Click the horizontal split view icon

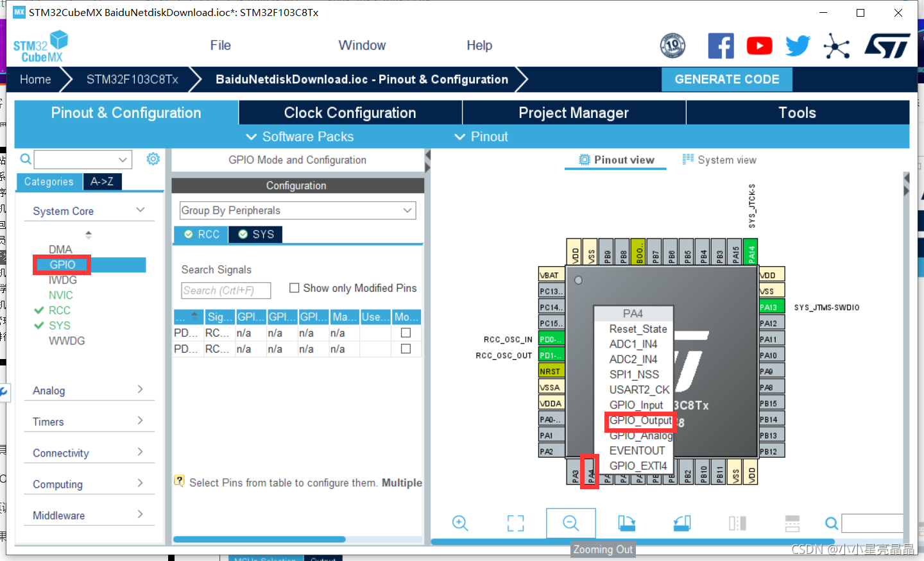tap(792, 523)
